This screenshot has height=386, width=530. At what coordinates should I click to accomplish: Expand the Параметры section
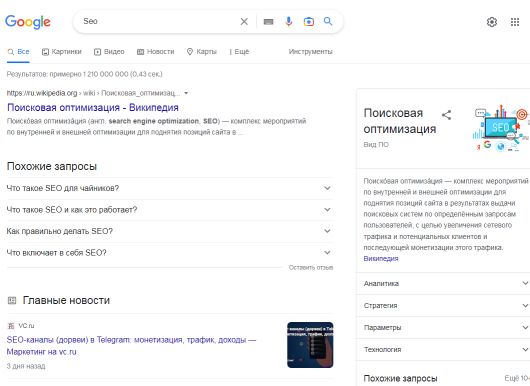click(x=443, y=328)
